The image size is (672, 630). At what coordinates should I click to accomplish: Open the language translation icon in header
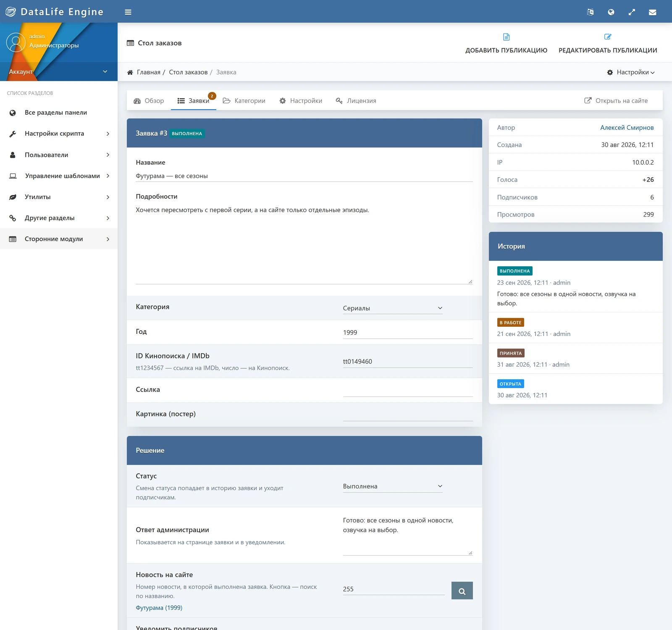(x=590, y=12)
